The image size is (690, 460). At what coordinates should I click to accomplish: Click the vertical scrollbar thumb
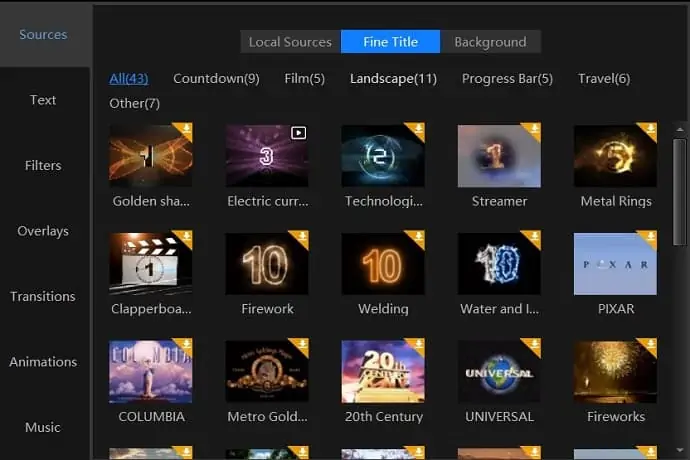tap(680, 192)
